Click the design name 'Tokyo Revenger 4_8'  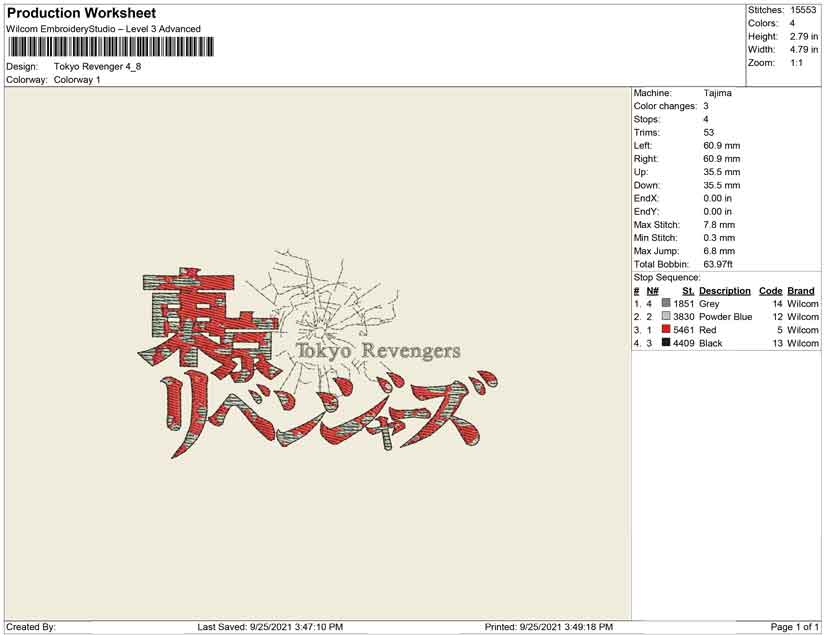click(x=97, y=67)
